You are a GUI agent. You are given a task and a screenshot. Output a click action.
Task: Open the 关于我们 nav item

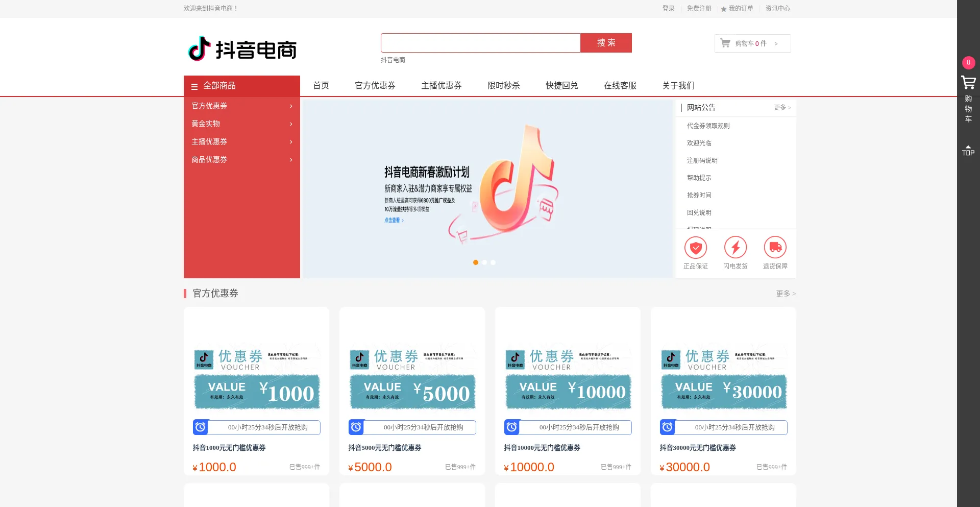coord(678,86)
